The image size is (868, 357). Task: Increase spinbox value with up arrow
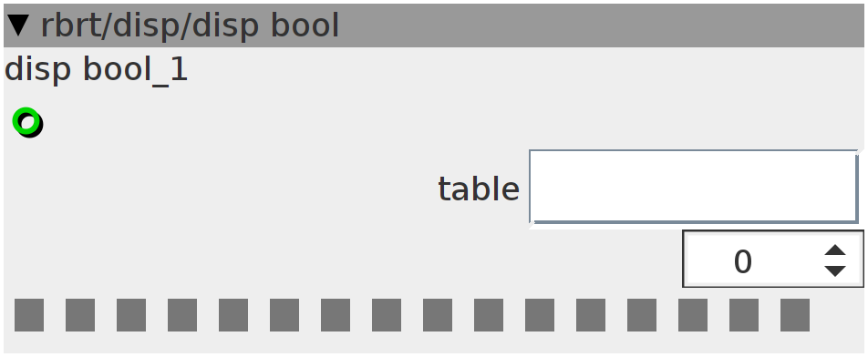coord(835,250)
